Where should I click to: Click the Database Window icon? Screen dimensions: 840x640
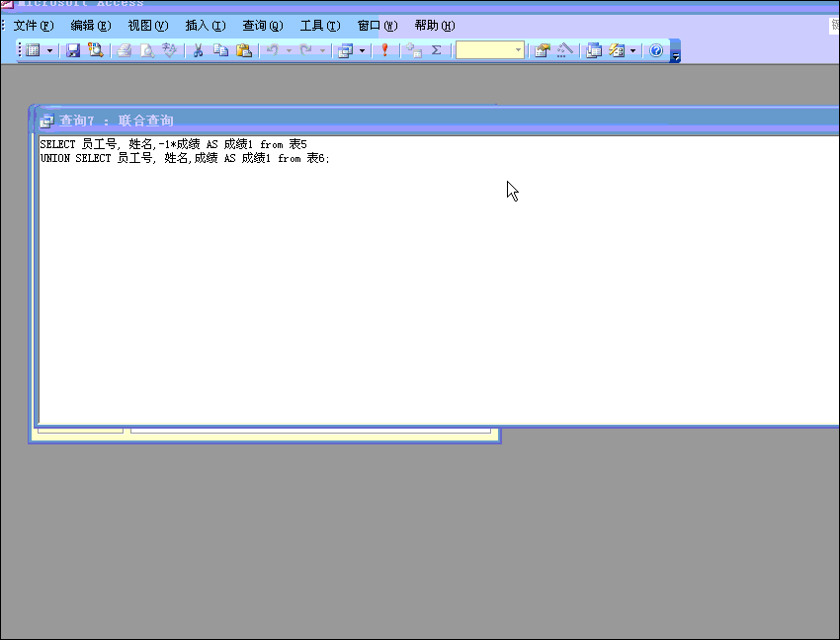[594, 50]
